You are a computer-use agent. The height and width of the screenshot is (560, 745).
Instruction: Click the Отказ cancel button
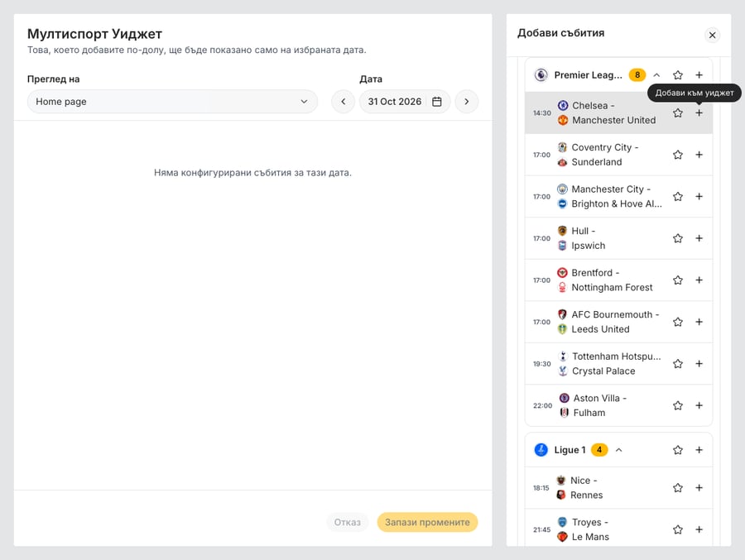[348, 522]
